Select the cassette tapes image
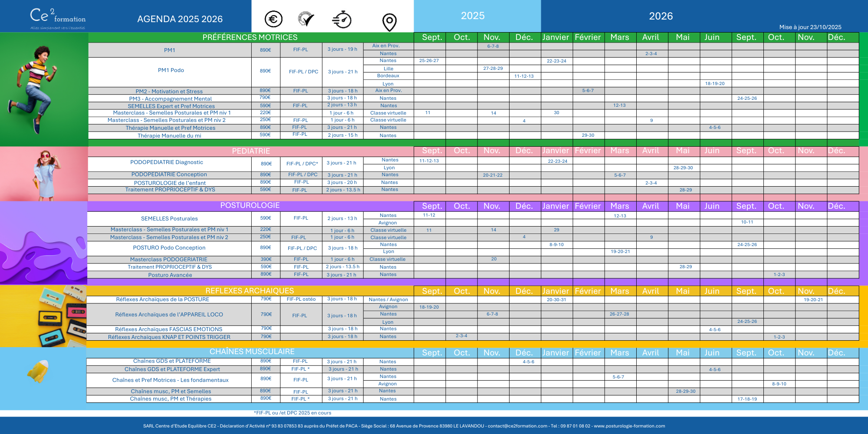This screenshot has height=434, width=868. 63,316
